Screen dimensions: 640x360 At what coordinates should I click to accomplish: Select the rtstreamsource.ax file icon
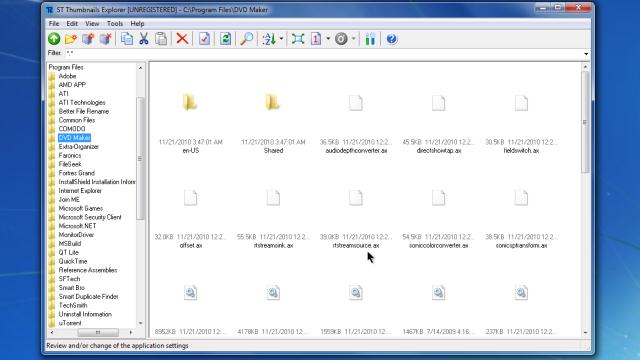tap(356, 198)
